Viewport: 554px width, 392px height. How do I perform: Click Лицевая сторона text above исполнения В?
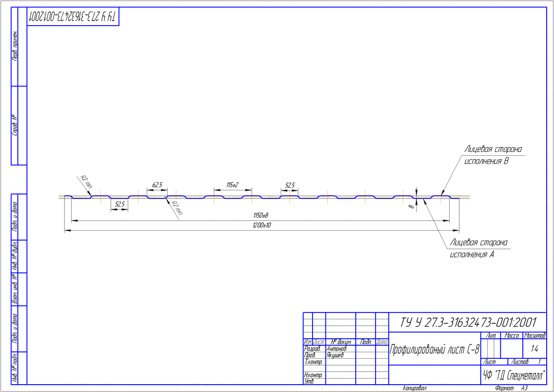[x=493, y=149]
